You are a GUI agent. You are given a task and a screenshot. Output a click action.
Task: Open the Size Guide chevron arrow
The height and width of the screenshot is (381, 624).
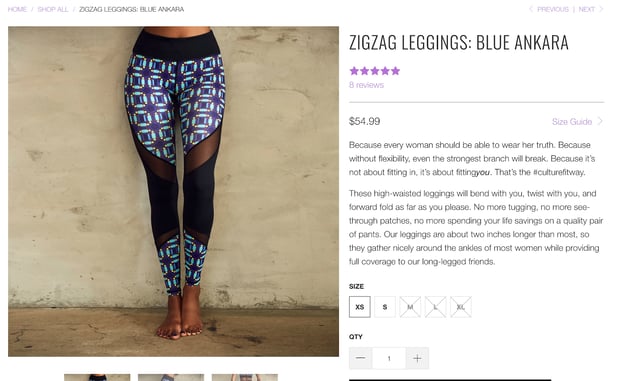pos(600,121)
